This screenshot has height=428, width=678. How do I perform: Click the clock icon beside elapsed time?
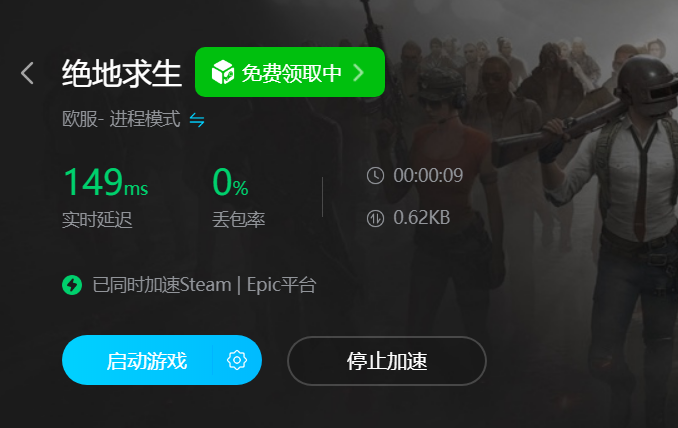375,176
